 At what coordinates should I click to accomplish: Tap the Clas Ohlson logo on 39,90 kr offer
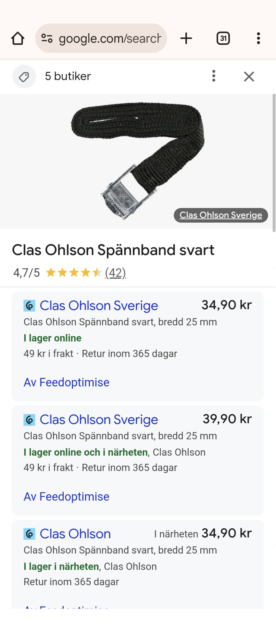click(29, 420)
